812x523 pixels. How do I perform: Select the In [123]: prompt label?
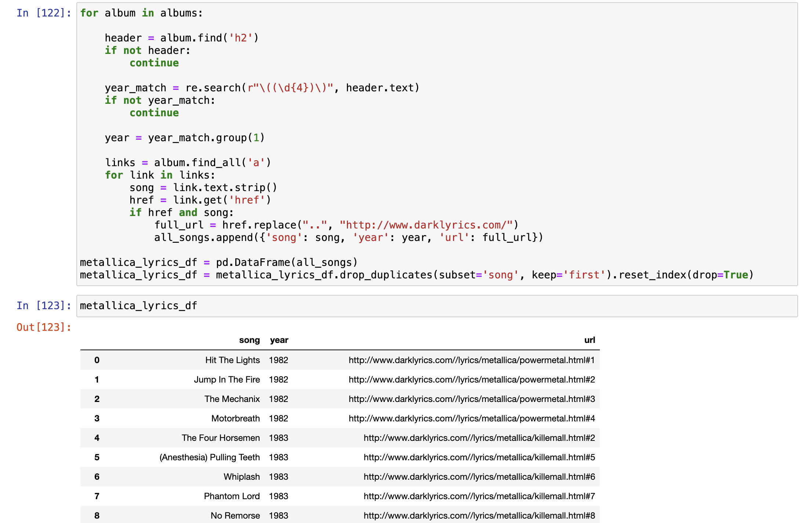coord(44,306)
